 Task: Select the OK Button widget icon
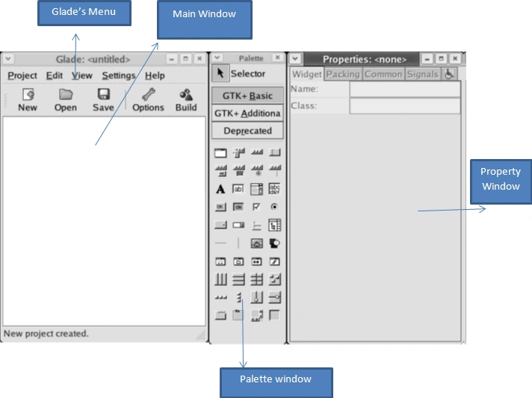coord(220,207)
